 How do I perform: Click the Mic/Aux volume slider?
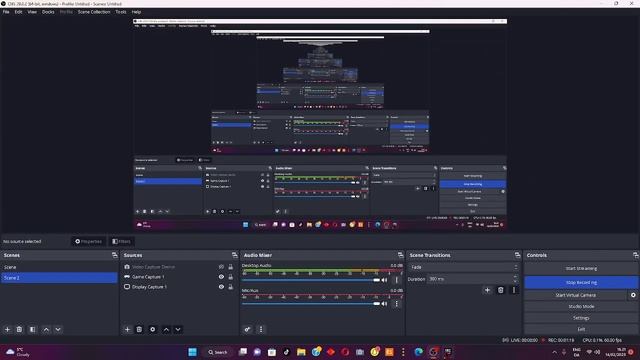tap(311, 304)
